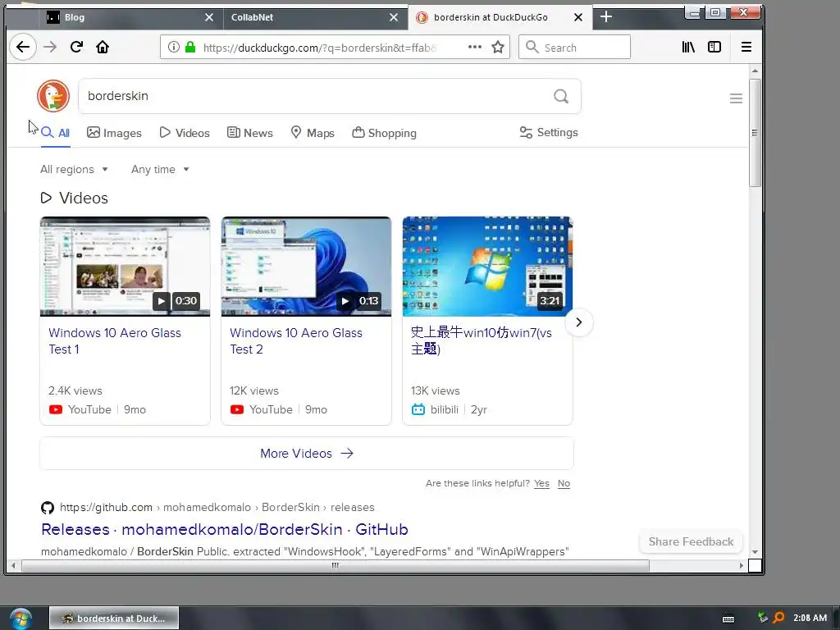This screenshot has width=840, height=630.
Task: Show next videos with carousel arrow
Action: 578,322
